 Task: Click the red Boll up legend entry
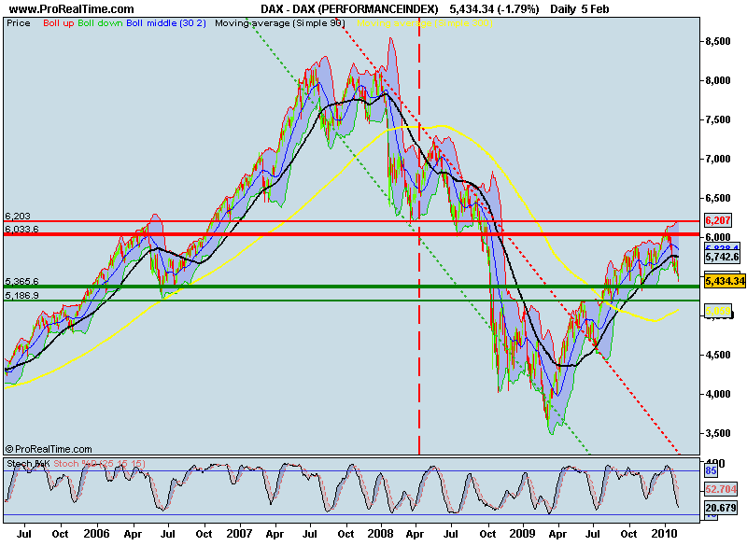(x=59, y=22)
